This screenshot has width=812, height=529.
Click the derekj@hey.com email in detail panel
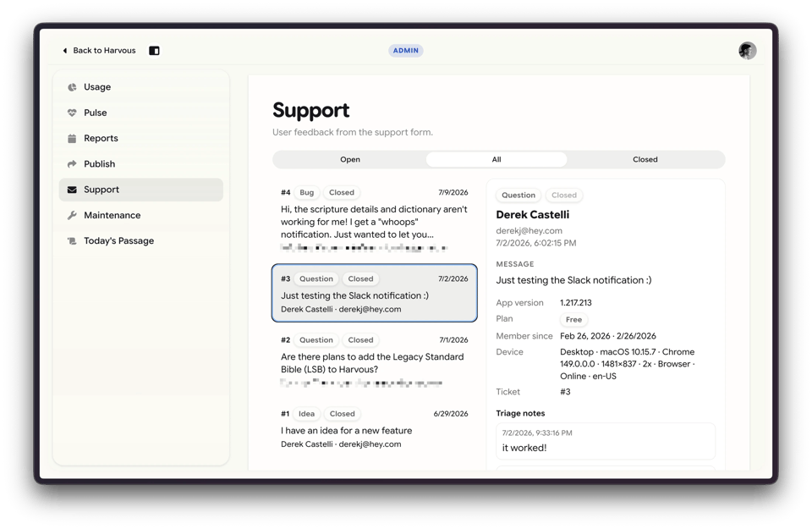coord(529,230)
